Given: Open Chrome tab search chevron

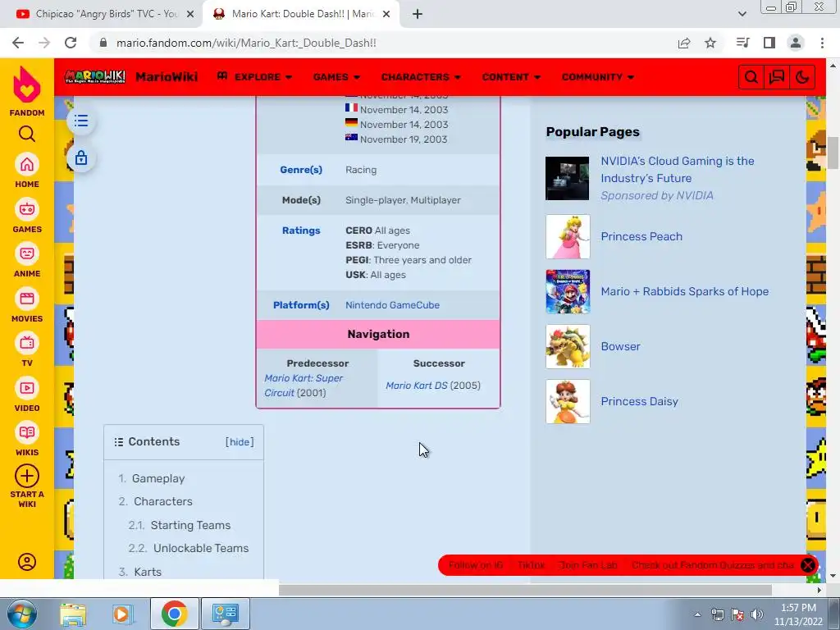Looking at the screenshot, I should pos(742,14).
